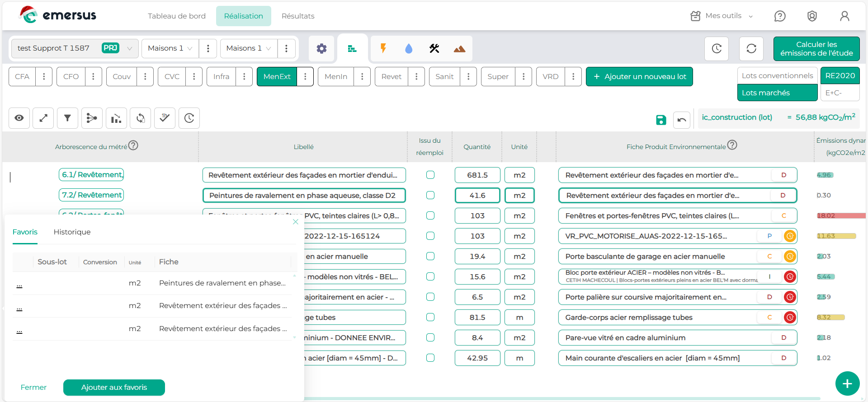The width and height of the screenshot is (868, 402).
Task: Open the settings gear icon
Action: click(321, 48)
